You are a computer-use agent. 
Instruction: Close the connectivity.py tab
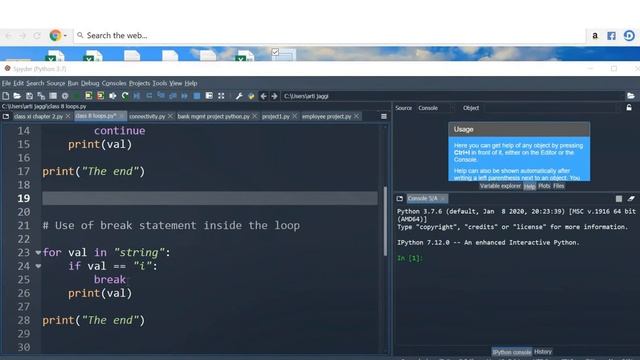coord(171,116)
